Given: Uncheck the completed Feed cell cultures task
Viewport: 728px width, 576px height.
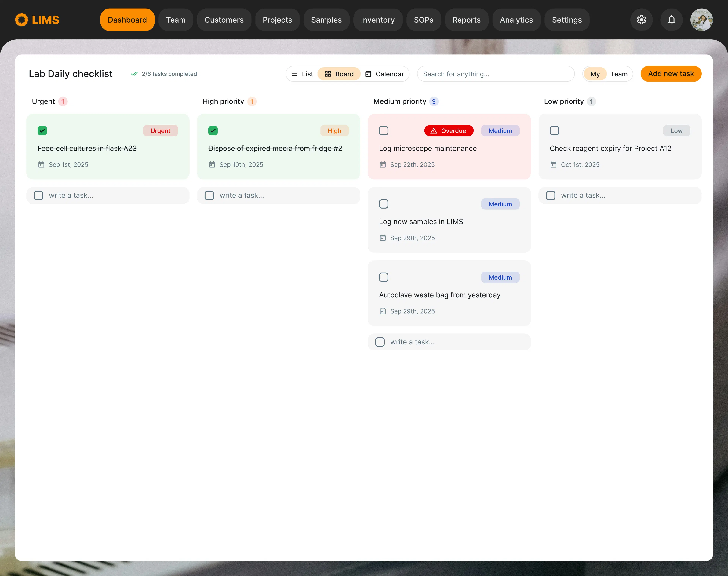Looking at the screenshot, I should pos(42,130).
